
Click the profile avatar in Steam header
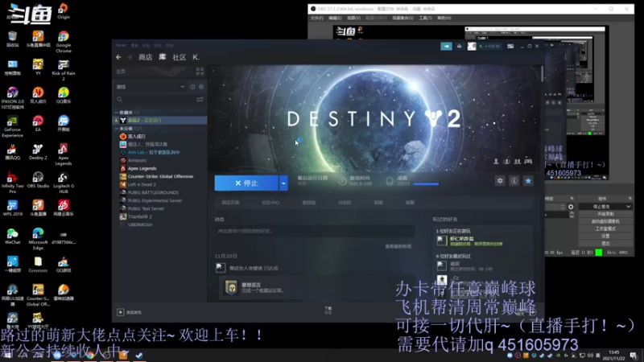(x=472, y=46)
